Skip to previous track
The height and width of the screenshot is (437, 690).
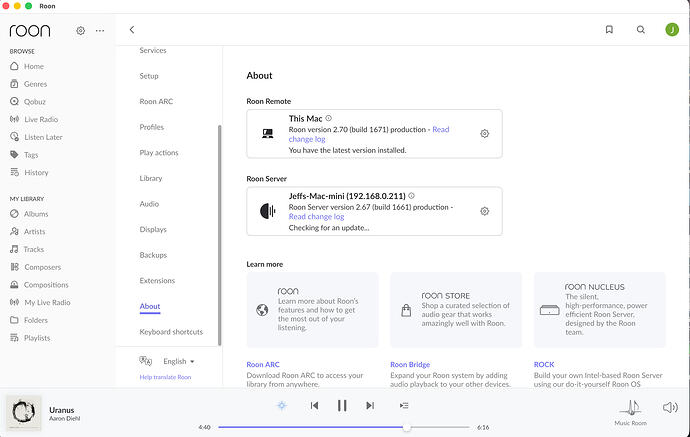point(314,405)
